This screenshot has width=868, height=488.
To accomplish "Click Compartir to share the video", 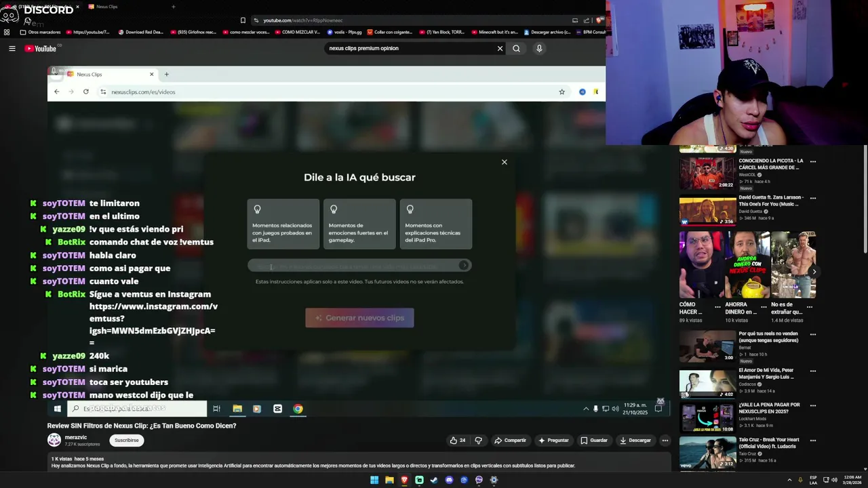I will [x=510, y=441].
